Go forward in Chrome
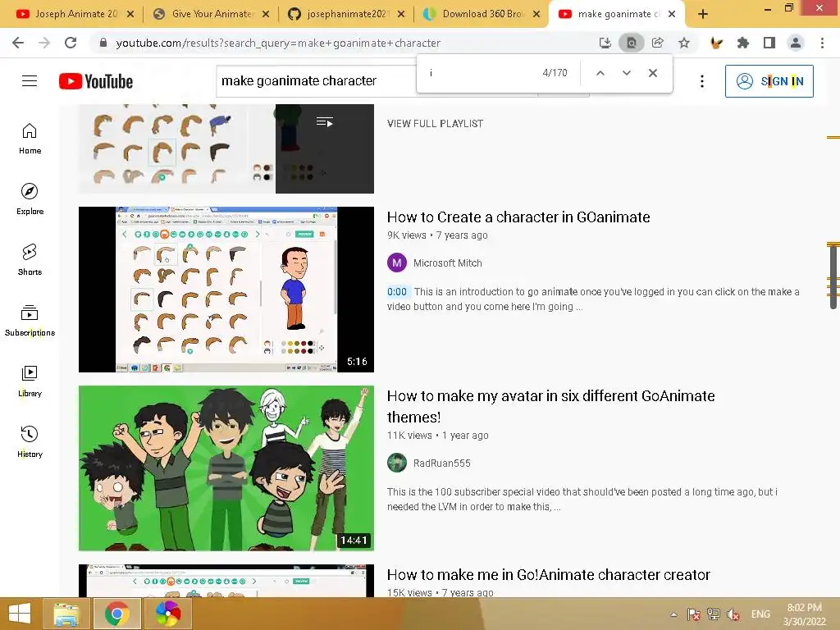This screenshot has height=630, width=840. click(44, 43)
